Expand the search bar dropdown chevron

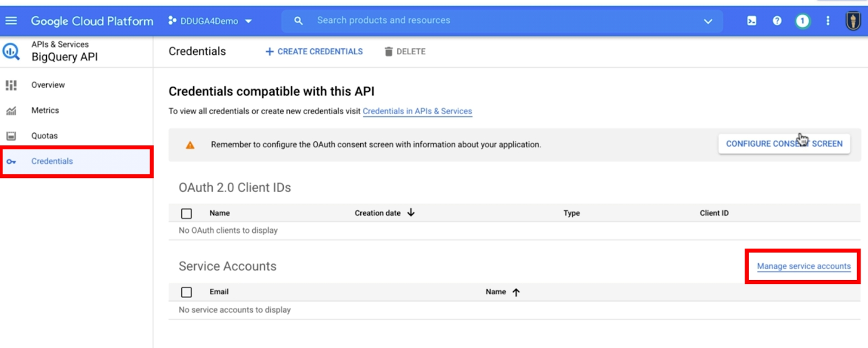click(708, 21)
